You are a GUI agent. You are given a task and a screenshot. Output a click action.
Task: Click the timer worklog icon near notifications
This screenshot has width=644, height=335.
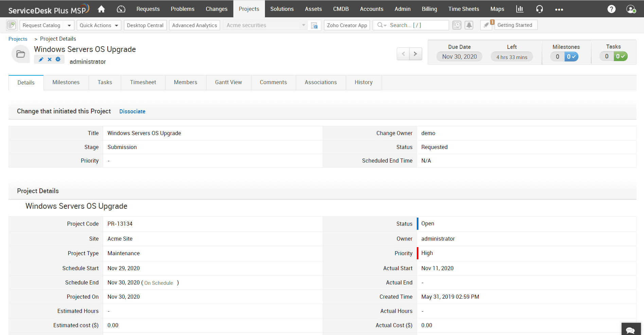pyautogui.click(x=457, y=25)
